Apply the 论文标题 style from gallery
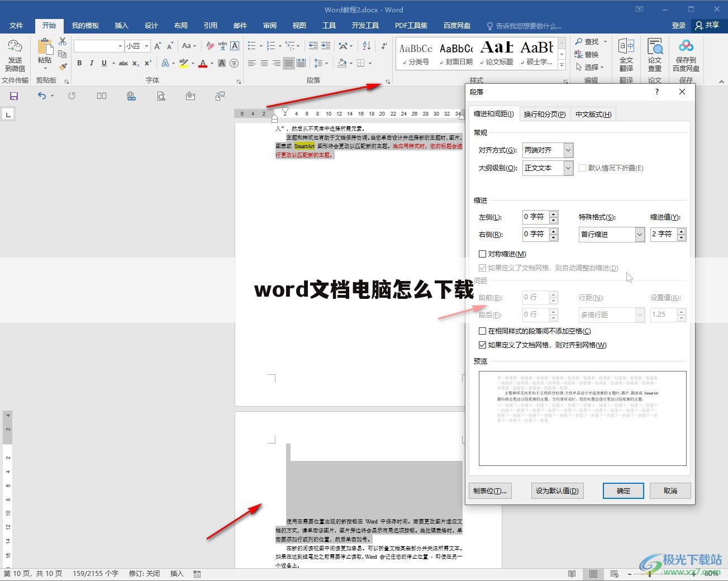The height and width of the screenshot is (581, 728). (x=497, y=53)
